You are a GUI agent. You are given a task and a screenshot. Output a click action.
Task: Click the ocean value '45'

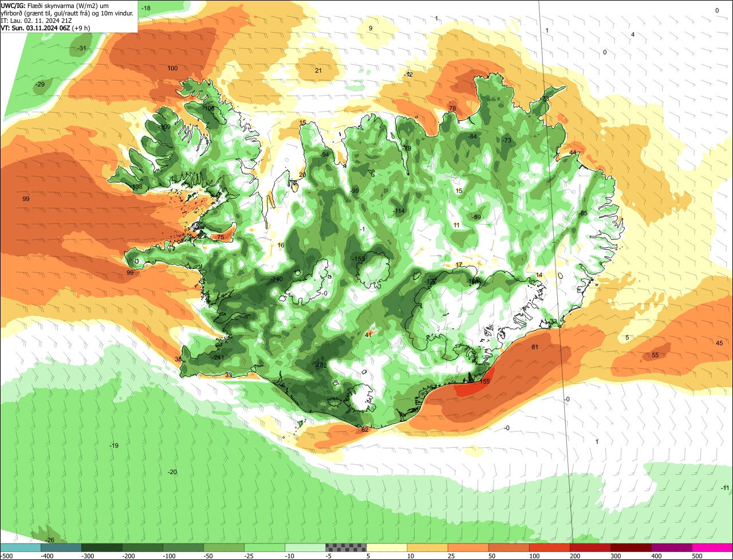click(719, 343)
